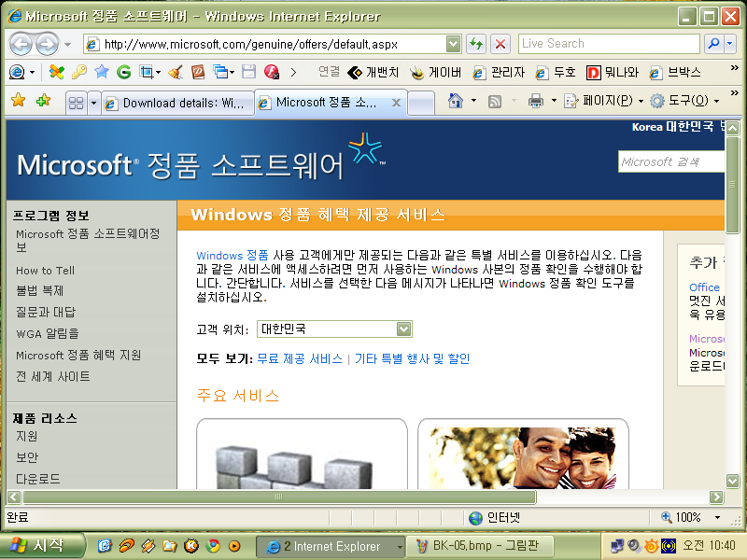
Task: Open the 질문과 대답 sidebar link
Action: [x=46, y=312]
